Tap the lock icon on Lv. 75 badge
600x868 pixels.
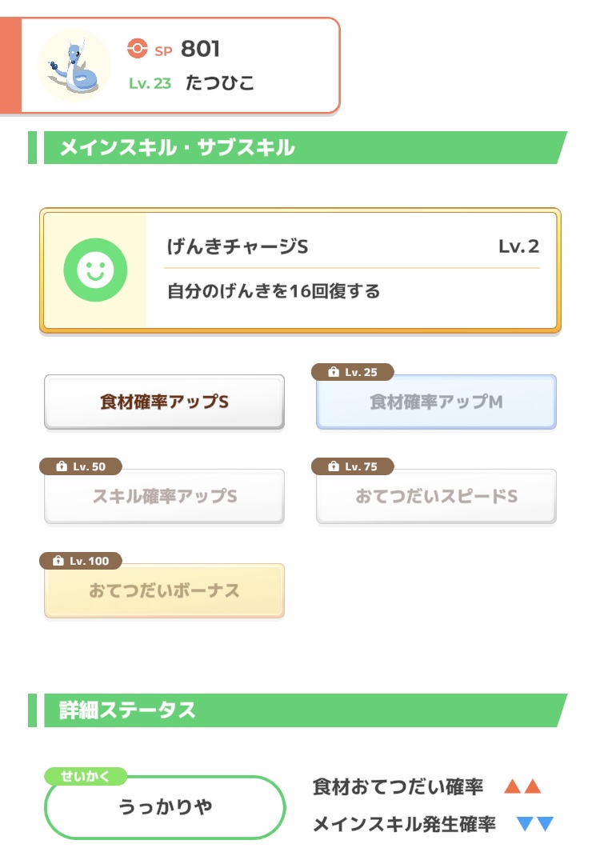[x=333, y=467]
